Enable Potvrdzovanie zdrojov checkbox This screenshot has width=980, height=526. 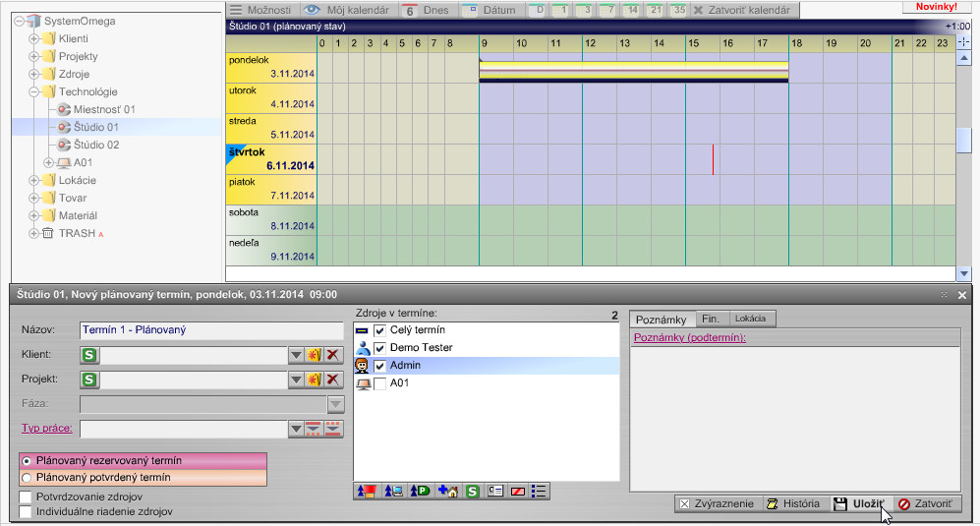[27, 497]
